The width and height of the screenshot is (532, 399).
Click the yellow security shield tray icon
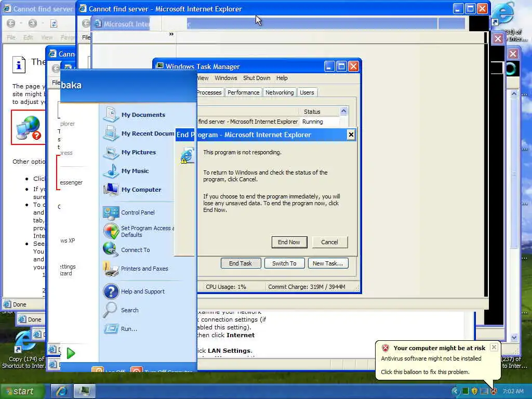[x=474, y=391]
